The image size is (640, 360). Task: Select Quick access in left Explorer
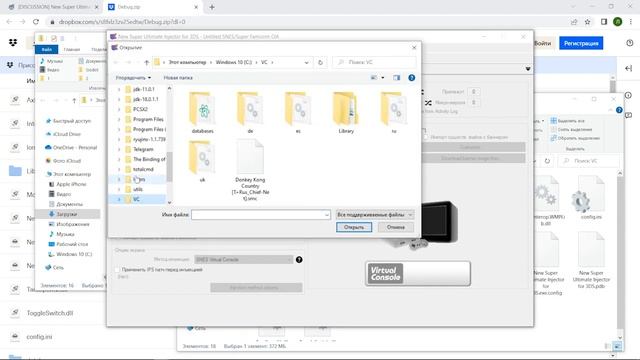tap(69, 121)
